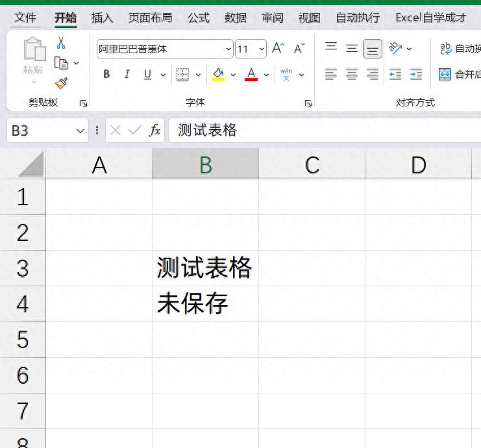The image size is (481, 448).
Task: Apply red font color
Action: click(251, 75)
